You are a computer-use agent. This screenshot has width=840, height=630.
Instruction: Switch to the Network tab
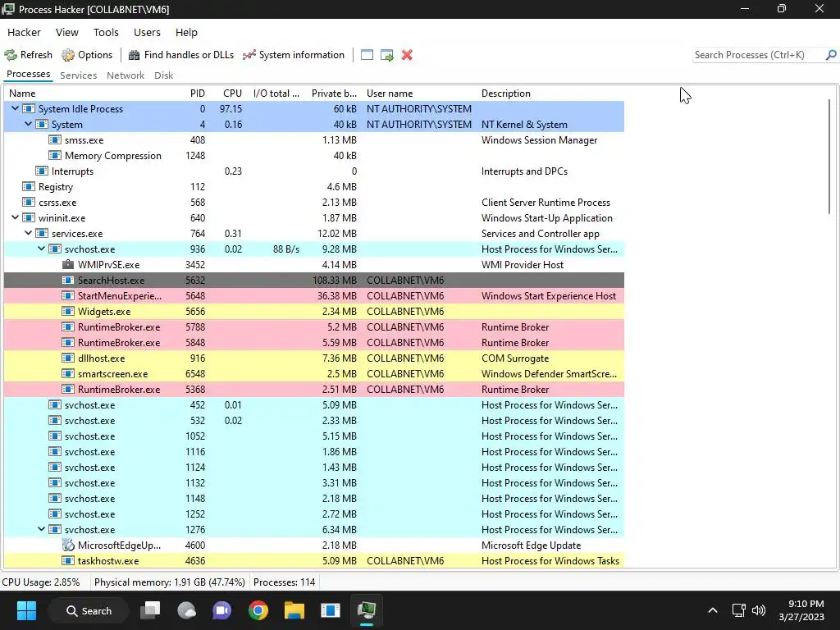pos(126,75)
